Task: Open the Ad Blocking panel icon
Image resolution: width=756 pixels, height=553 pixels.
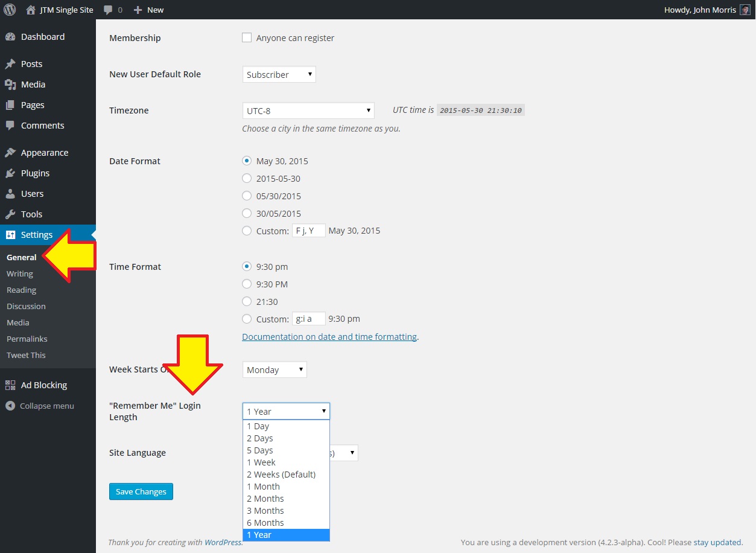Action: click(10, 385)
